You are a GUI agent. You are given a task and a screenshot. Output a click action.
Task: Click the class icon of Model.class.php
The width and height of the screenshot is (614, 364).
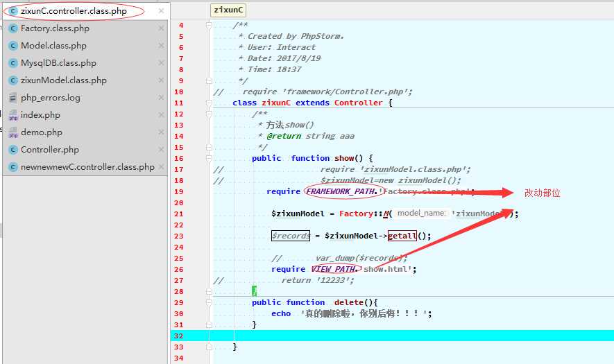(13, 45)
